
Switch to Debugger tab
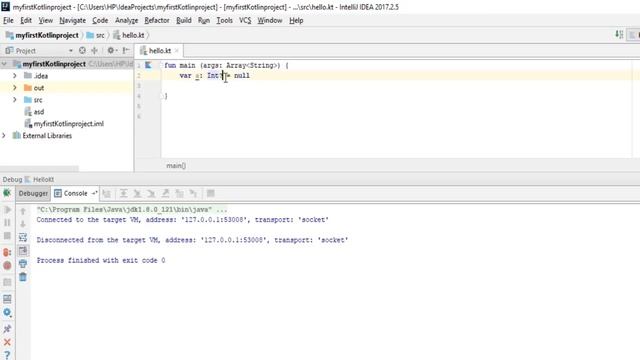tap(33, 193)
